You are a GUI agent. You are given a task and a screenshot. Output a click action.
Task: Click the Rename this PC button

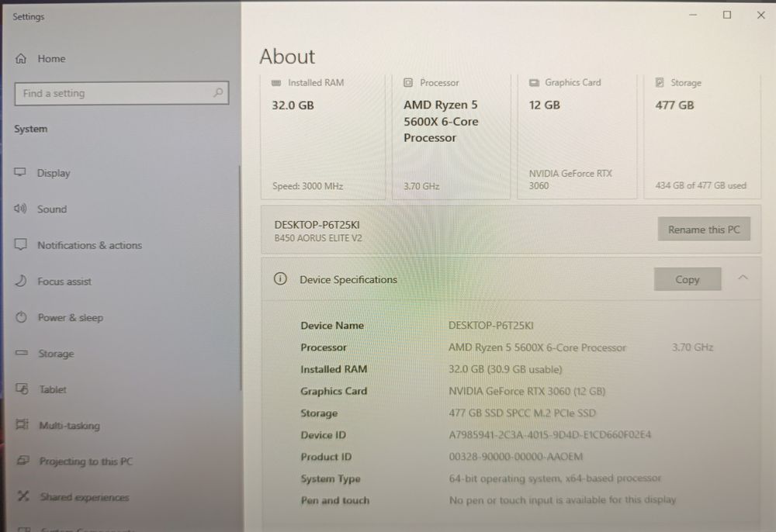pos(704,229)
